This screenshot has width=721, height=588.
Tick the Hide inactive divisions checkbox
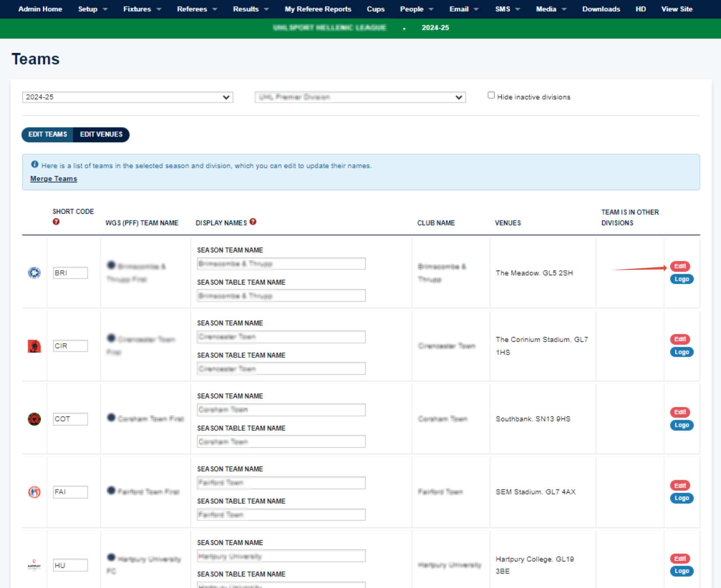pos(491,95)
